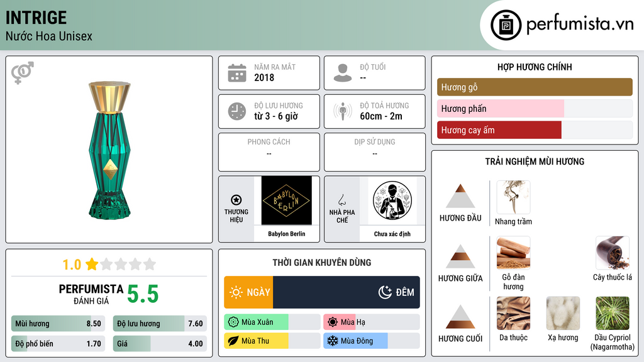Click the Chưa xác định perfumer label

point(392,234)
